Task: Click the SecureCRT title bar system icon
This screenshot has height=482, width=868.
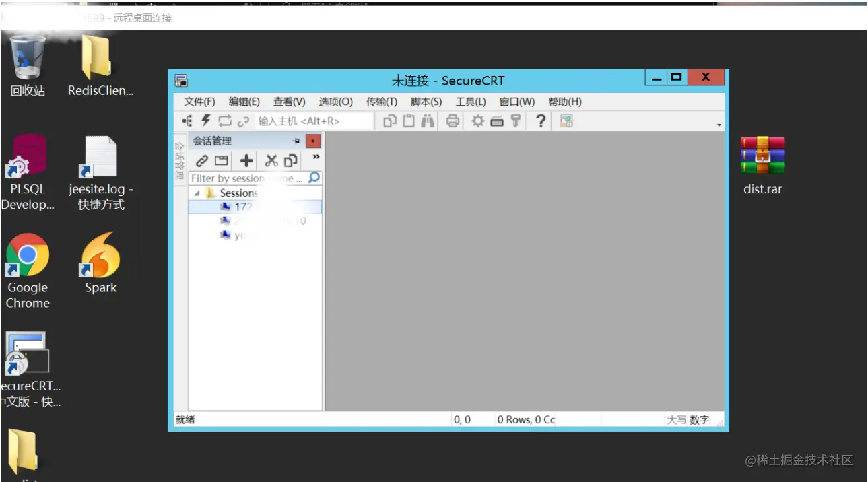Action: point(181,81)
